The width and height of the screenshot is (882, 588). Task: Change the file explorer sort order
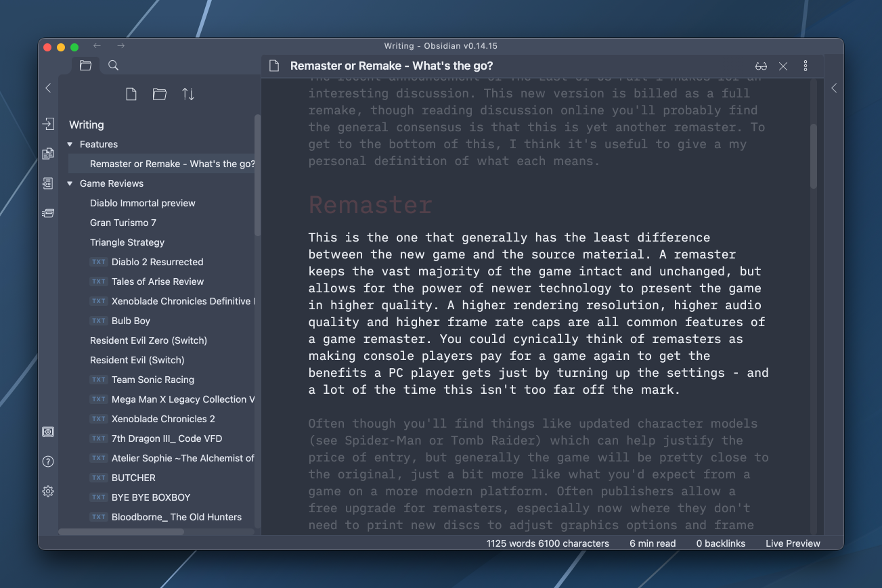[x=188, y=94]
